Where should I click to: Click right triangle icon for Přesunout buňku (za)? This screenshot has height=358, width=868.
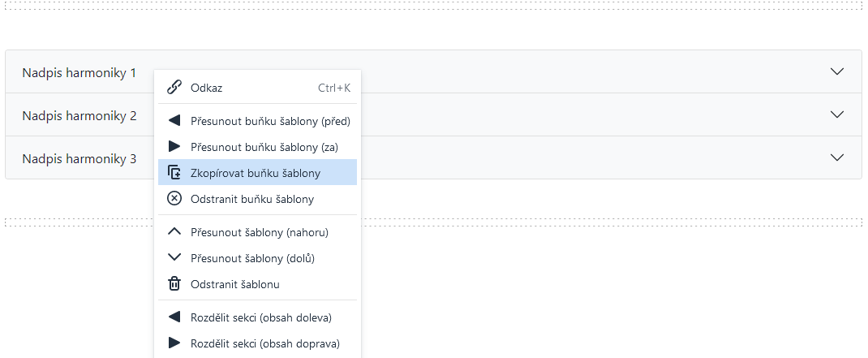[174, 146]
